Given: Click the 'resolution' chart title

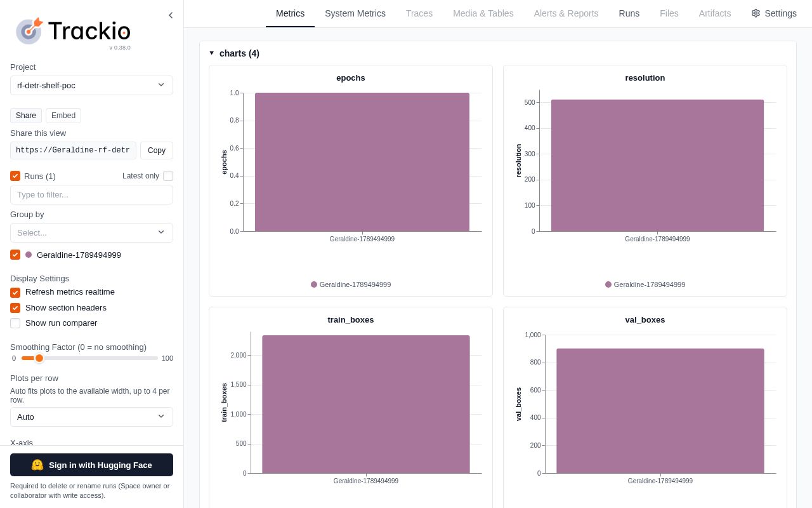Looking at the screenshot, I should 645,78.
